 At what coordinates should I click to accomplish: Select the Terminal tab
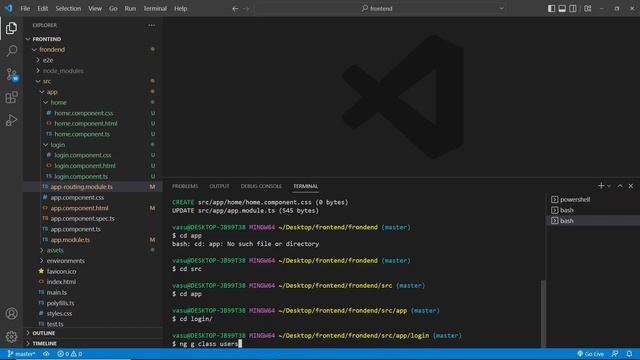(x=305, y=186)
